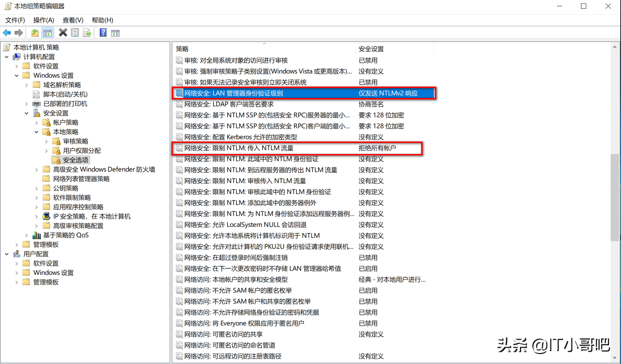Click the 本地计算机 策略 root icon
The height and width of the screenshot is (364, 621).
[x=7, y=47]
